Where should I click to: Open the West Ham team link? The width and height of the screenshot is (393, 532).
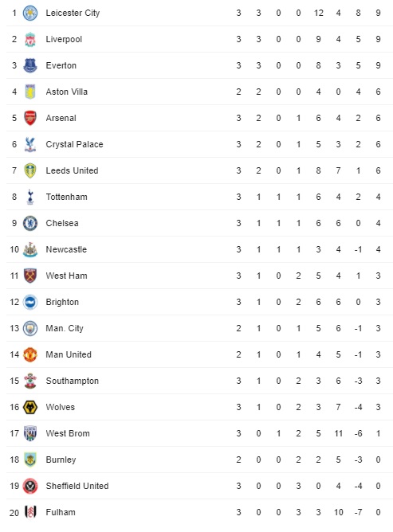coord(67,276)
